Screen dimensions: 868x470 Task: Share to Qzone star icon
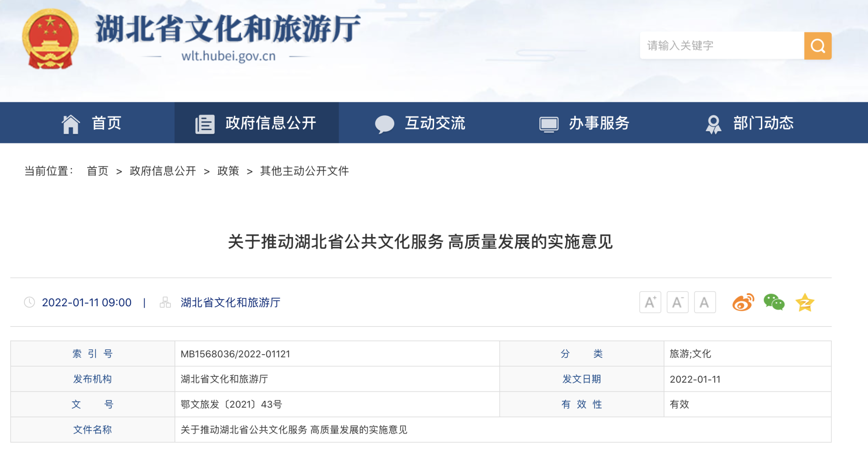[805, 302]
